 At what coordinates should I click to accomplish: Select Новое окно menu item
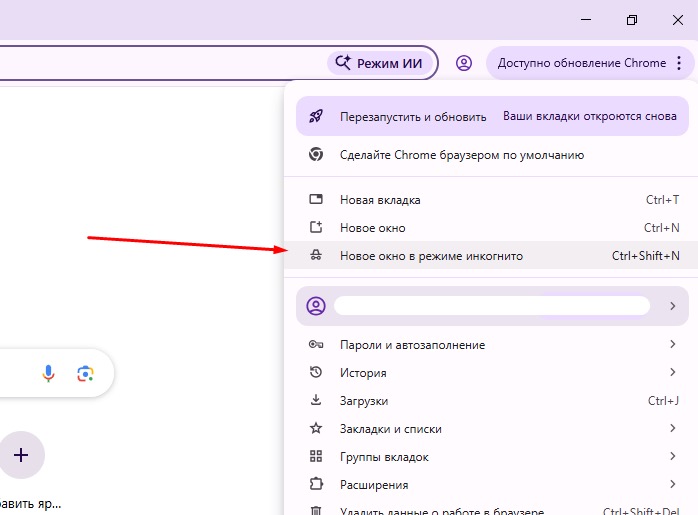click(x=372, y=228)
